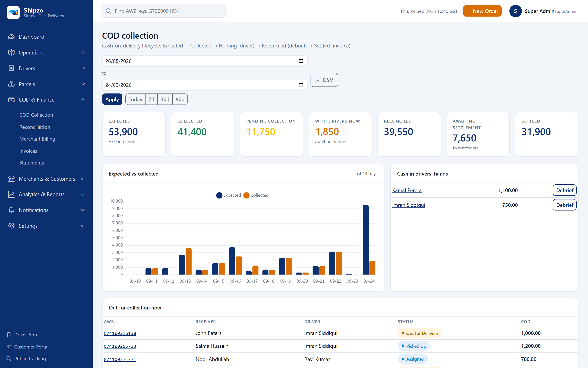The image size is (588, 368).
Task: Click the Dashboard gauge icon
Action: click(11, 37)
